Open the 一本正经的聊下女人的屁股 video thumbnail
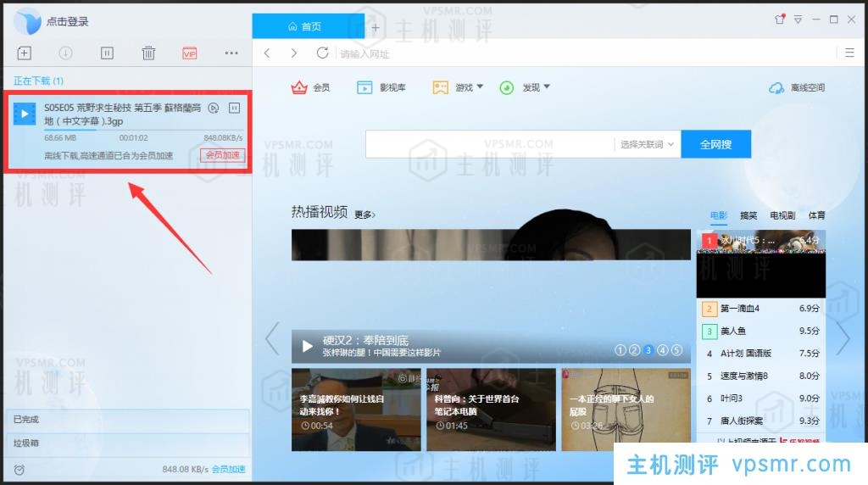The width and height of the screenshot is (868, 485). pos(626,410)
